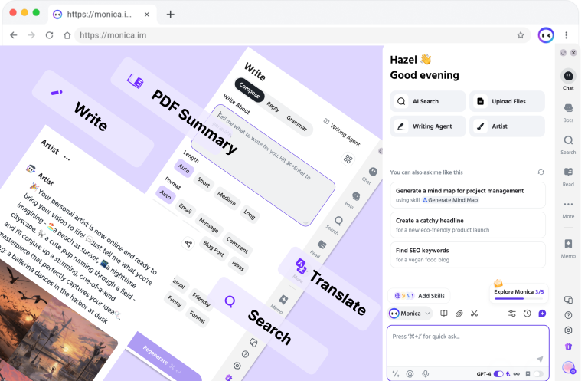Open the prompt library book icon
The width and height of the screenshot is (588, 381).
pos(444,314)
